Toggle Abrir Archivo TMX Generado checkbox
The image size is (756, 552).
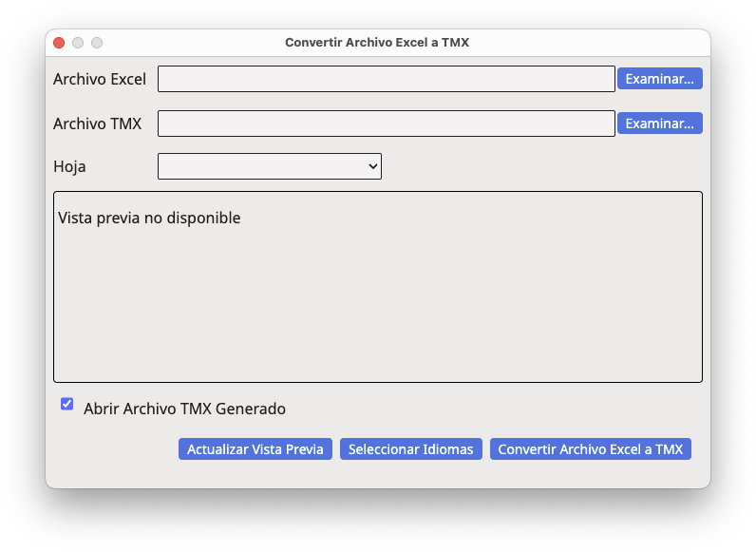click(x=67, y=404)
